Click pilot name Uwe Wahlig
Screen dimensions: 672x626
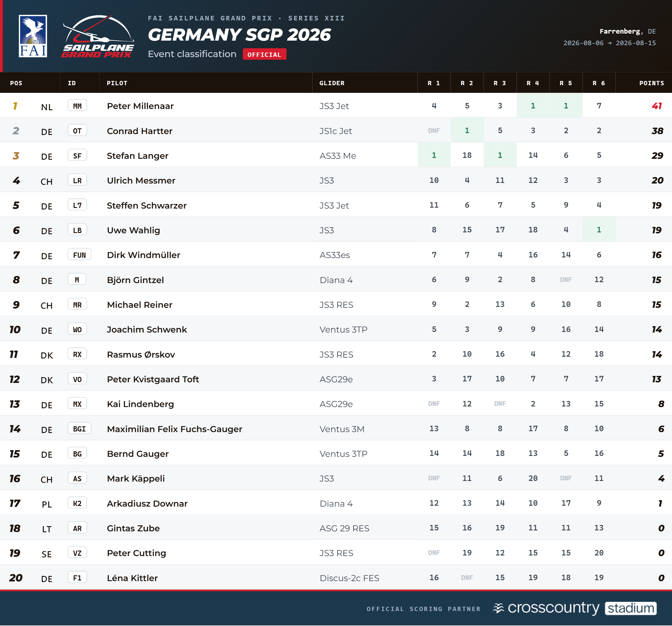click(x=133, y=230)
